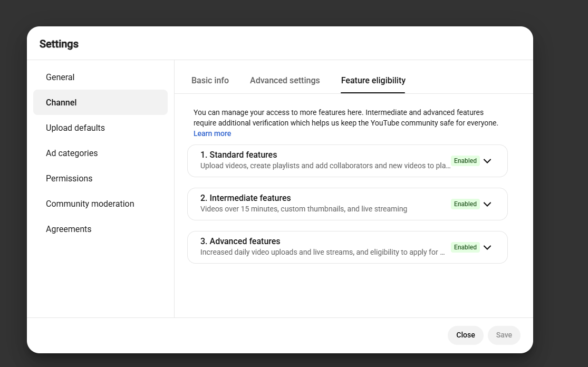Click the 'Upload videos, create playlists' description
Viewport: 588px width, 367px height.
[x=325, y=166]
